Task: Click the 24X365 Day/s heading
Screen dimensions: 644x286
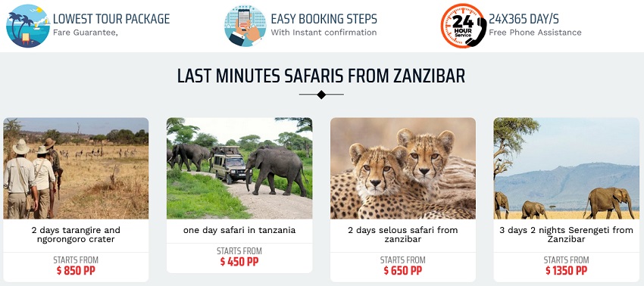Action: coord(524,19)
